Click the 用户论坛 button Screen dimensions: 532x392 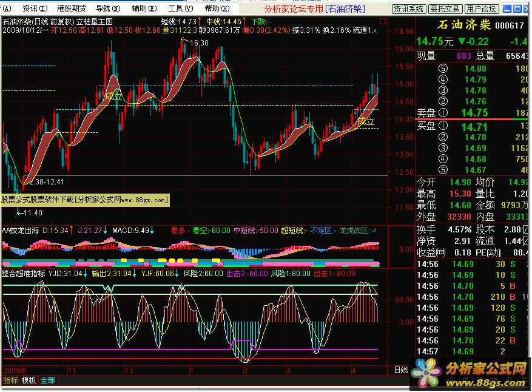click(x=481, y=9)
